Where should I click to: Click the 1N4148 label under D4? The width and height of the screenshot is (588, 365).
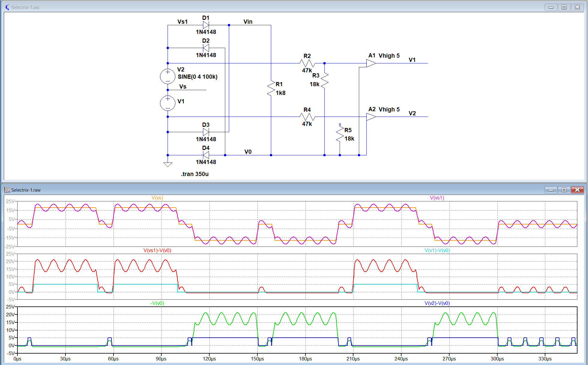206,162
